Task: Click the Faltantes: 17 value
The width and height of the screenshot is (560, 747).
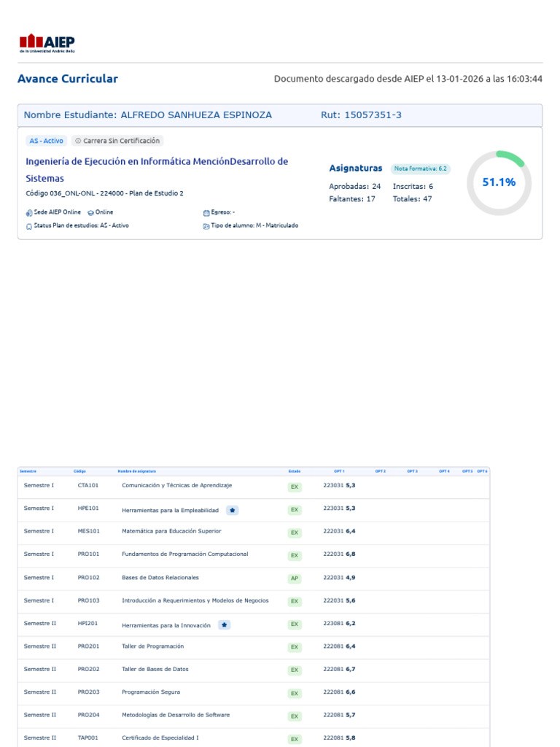Action: (x=352, y=198)
